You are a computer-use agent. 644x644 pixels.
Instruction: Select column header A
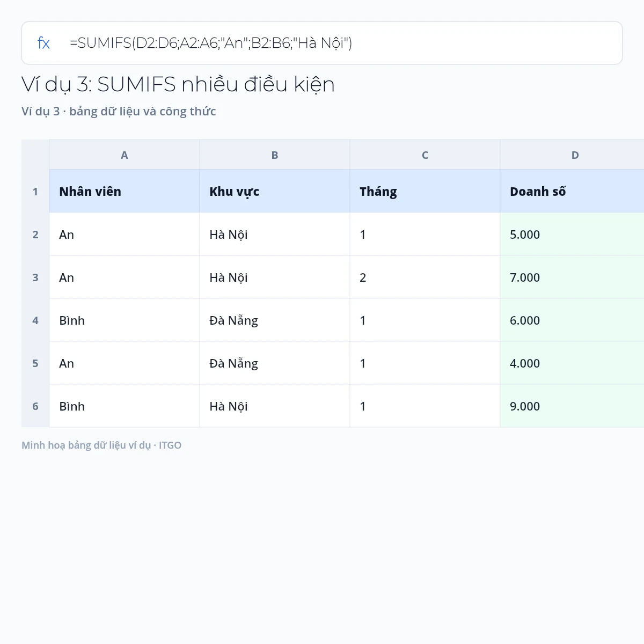(x=125, y=155)
